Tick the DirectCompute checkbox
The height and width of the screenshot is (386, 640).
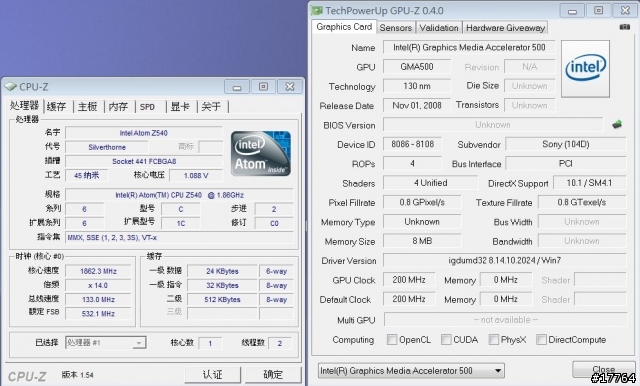point(541,339)
